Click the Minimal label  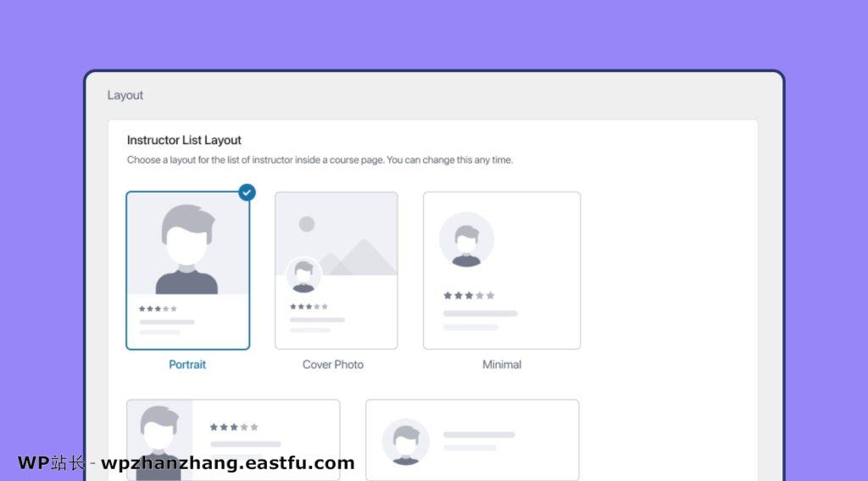tap(502, 365)
